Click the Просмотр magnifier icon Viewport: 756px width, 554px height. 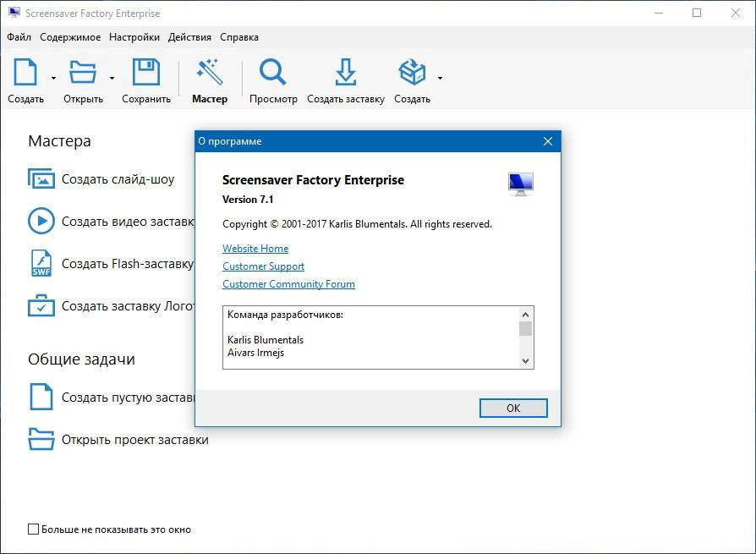pos(273,72)
